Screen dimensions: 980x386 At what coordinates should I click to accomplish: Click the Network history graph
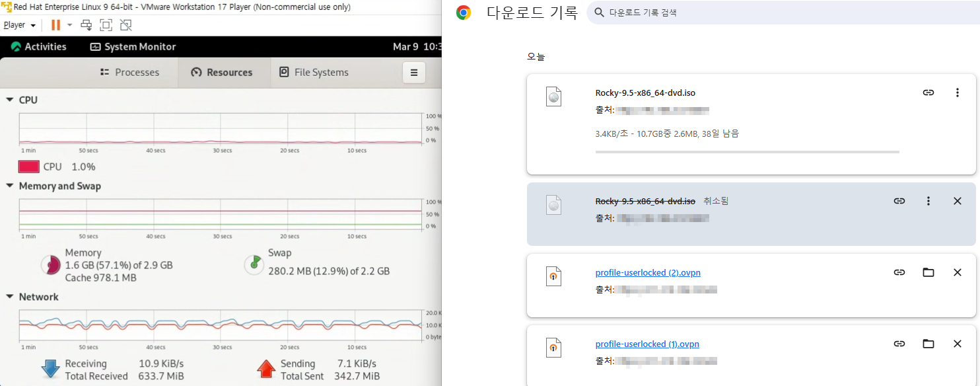tap(221, 325)
